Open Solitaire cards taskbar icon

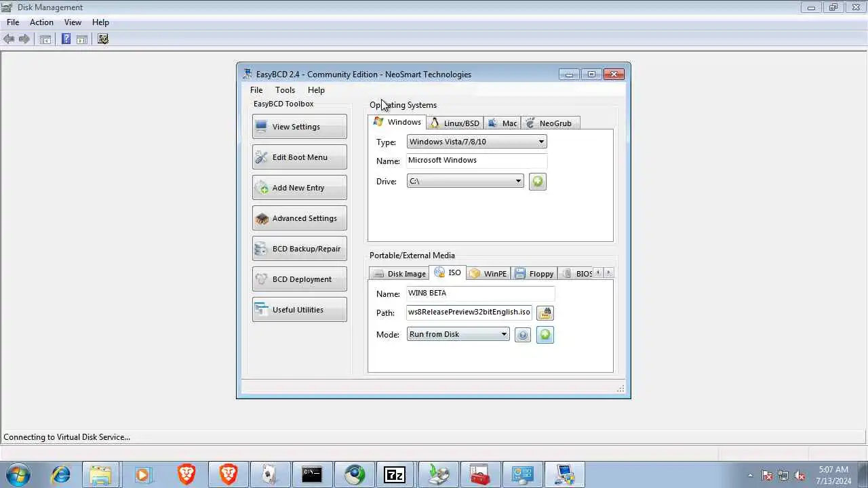point(270,475)
